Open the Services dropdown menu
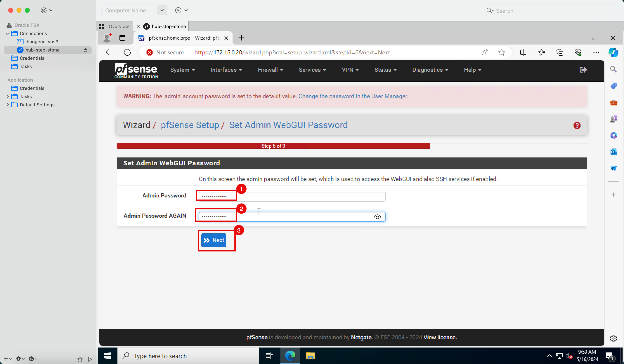Image resolution: width=624 pixels, height=364 pixels. click(x=311, y=70)
